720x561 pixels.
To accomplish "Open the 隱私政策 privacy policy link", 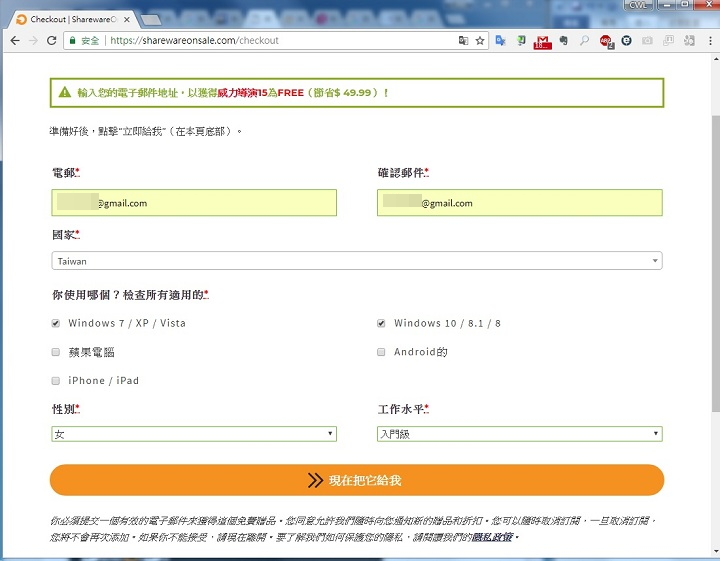I will 492,537.
